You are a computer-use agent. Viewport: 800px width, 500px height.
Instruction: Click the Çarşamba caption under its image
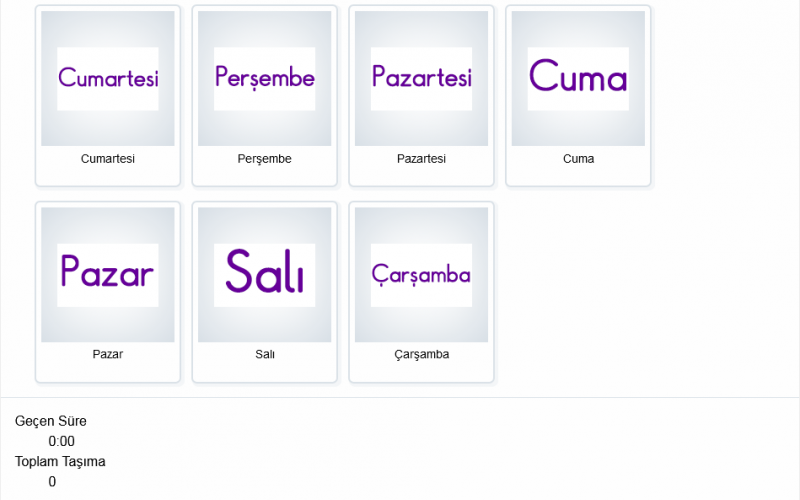click(x=421, y=354)
